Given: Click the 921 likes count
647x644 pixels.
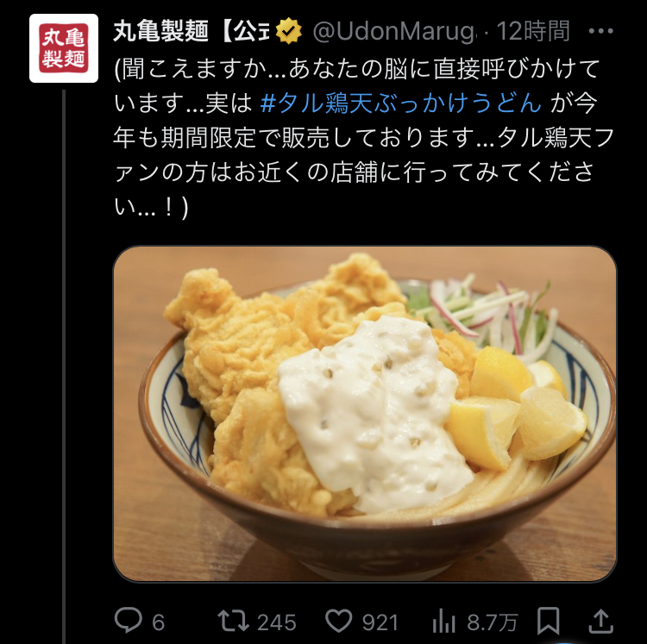Looking at the screenshot, I should pyautogui.click(x=380, y=622).
